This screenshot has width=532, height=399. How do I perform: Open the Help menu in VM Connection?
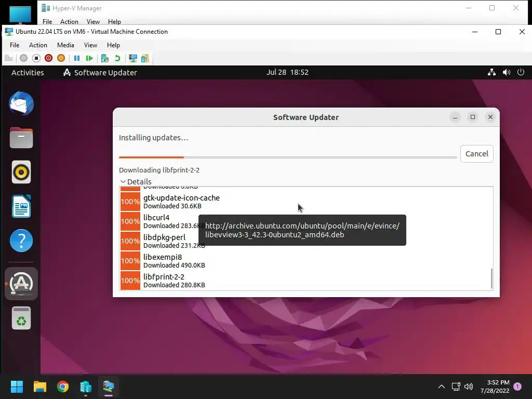tap(113, 45)
